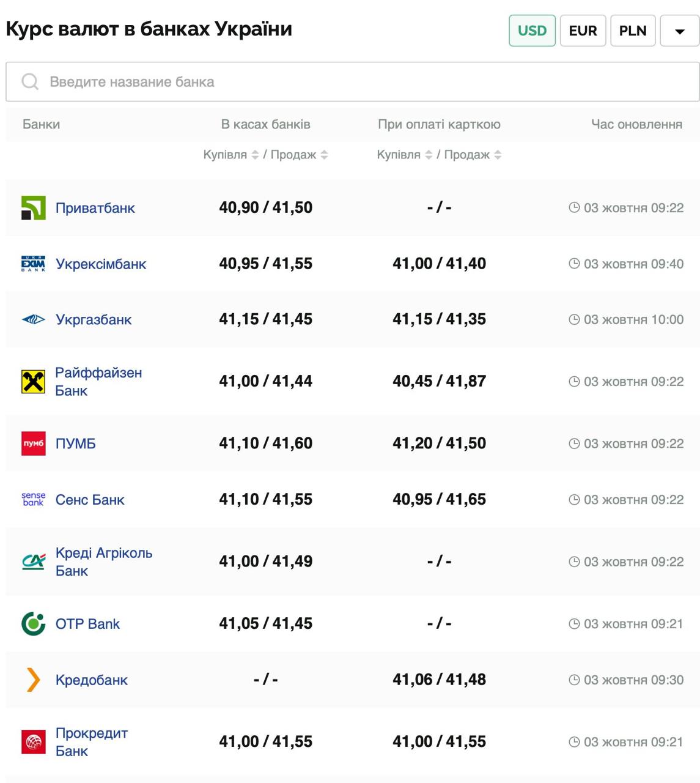700x783 pixels.
Task: Switch to the PLN currency tab
Action: tap(633, 31)
